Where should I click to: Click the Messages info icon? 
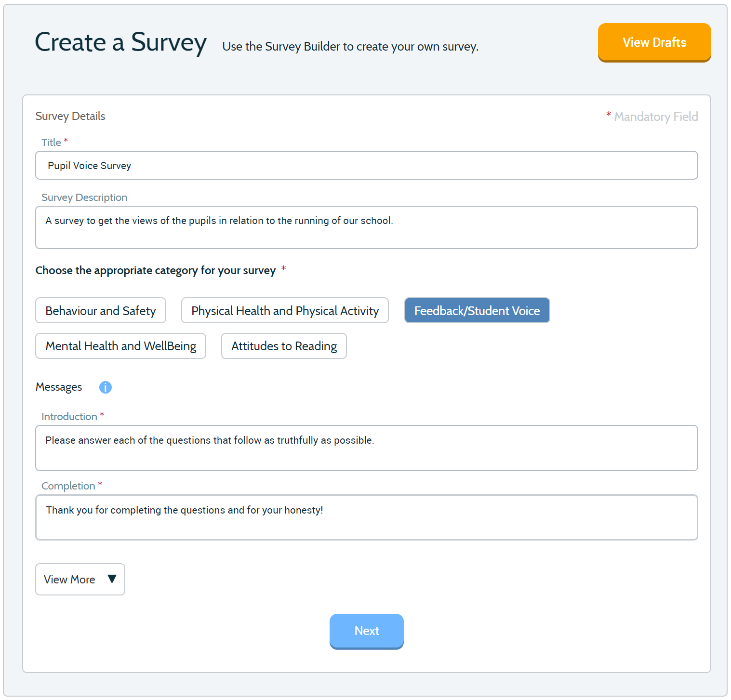click(x=105, y=387)
